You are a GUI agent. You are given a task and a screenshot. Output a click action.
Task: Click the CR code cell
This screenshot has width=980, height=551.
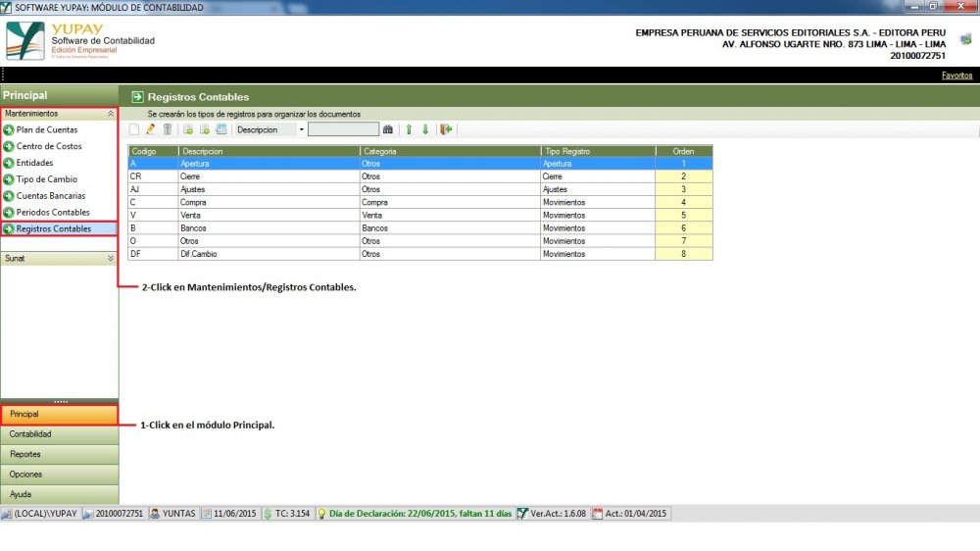[x=153, y=176]
